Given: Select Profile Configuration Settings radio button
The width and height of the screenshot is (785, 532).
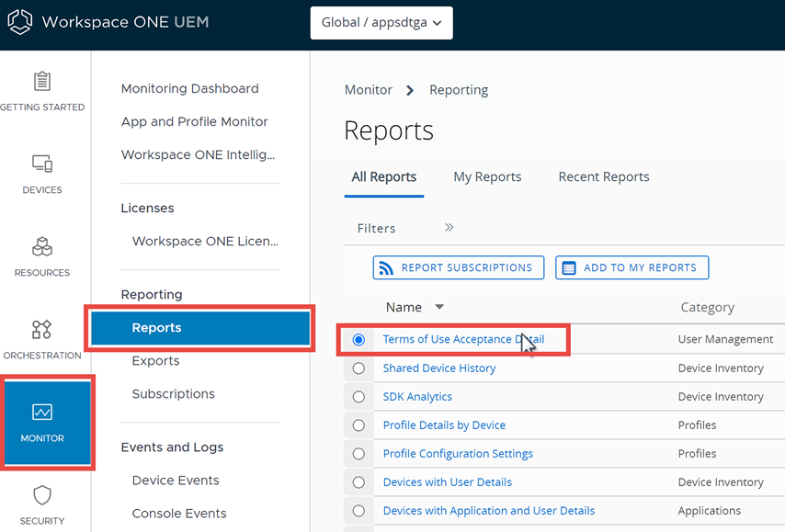Looking at the screenshot, I should tap(358, 454).
